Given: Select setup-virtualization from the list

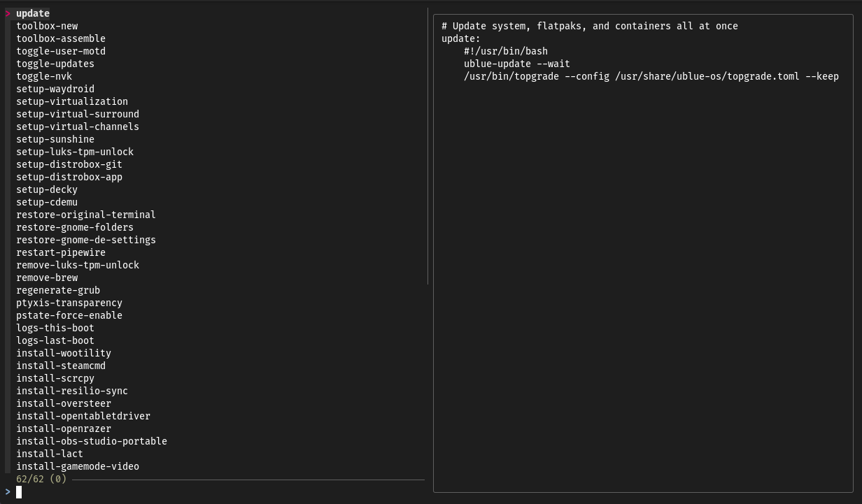Looking at the screenshot, I should 72,101.
